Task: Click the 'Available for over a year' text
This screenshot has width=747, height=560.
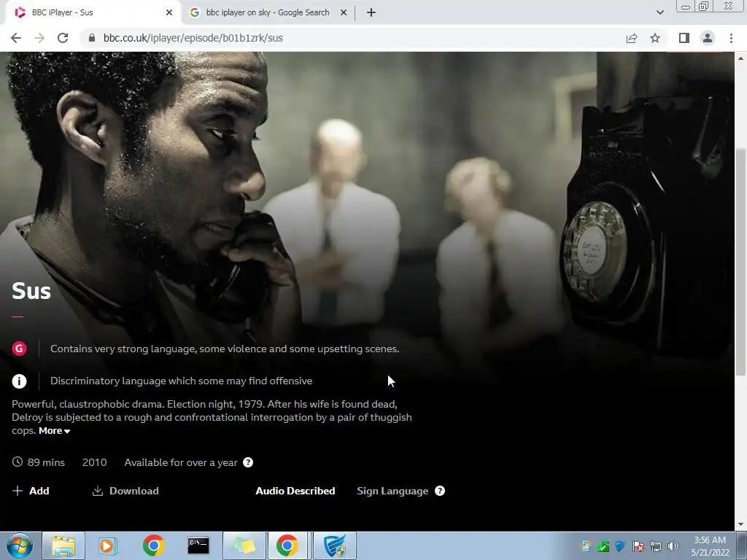Action: pyautogui.click(x=181, y=462)
